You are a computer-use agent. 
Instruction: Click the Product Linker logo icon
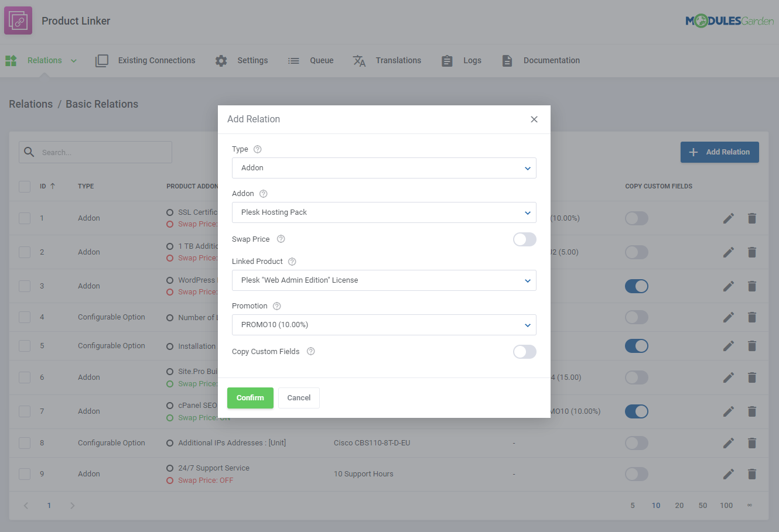[x=18, y=20]
